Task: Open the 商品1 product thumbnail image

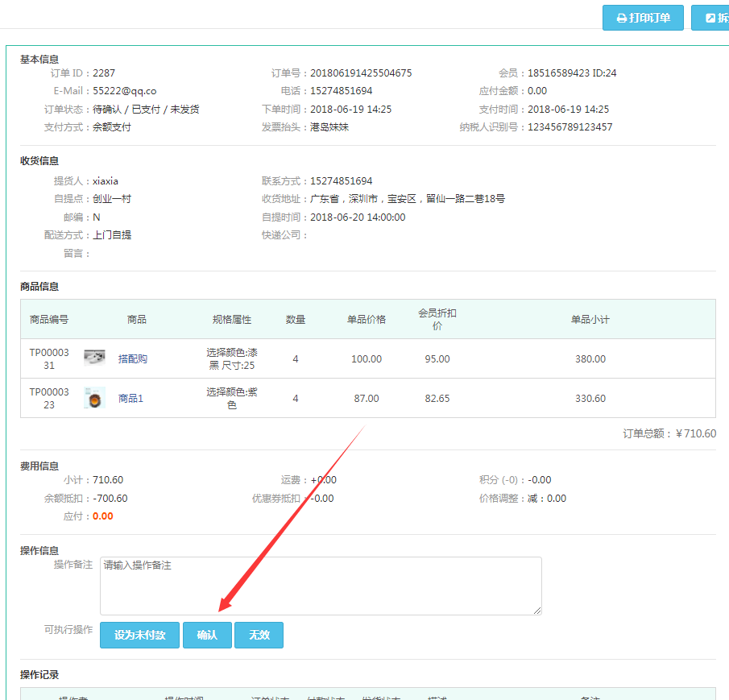Action: pos(94,398)
